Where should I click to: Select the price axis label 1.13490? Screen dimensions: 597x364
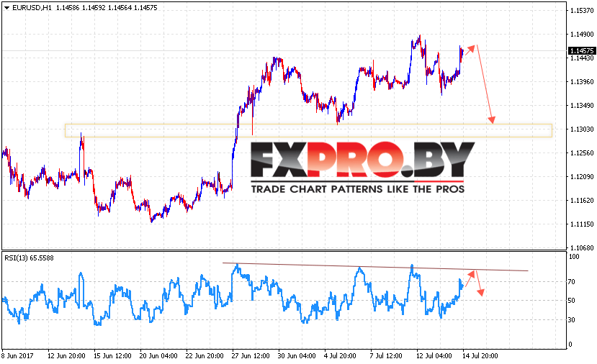pos(582,105)
